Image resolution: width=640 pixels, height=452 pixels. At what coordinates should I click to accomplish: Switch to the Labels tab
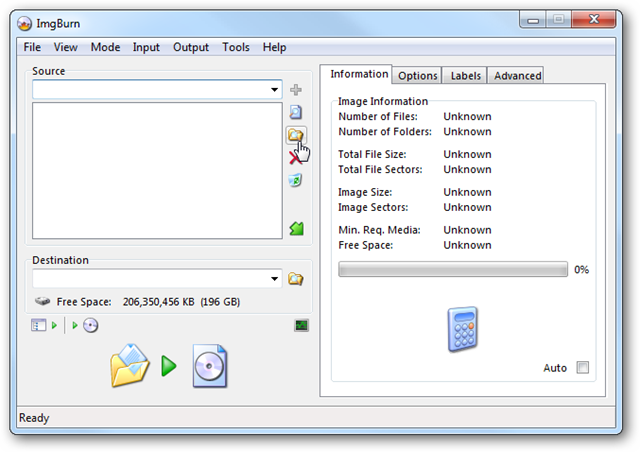[x=465, y=76]
